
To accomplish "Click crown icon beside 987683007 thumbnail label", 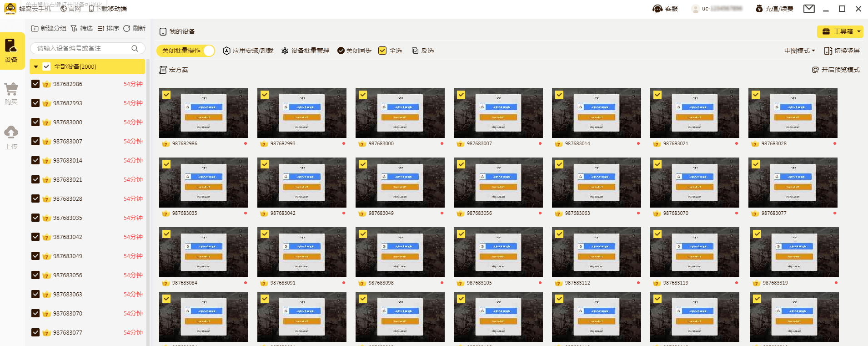I will coord(460,144).
